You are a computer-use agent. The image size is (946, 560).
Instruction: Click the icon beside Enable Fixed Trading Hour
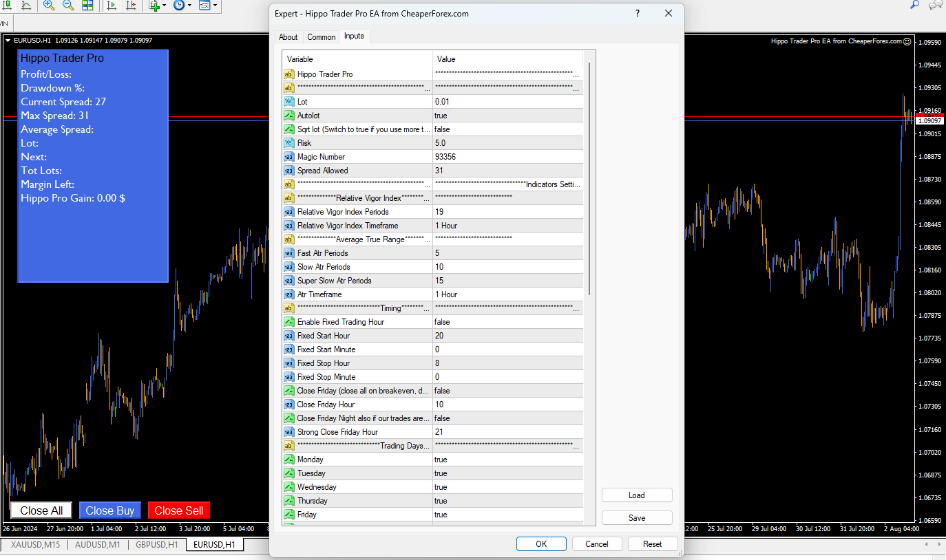[x=288, y=322]
